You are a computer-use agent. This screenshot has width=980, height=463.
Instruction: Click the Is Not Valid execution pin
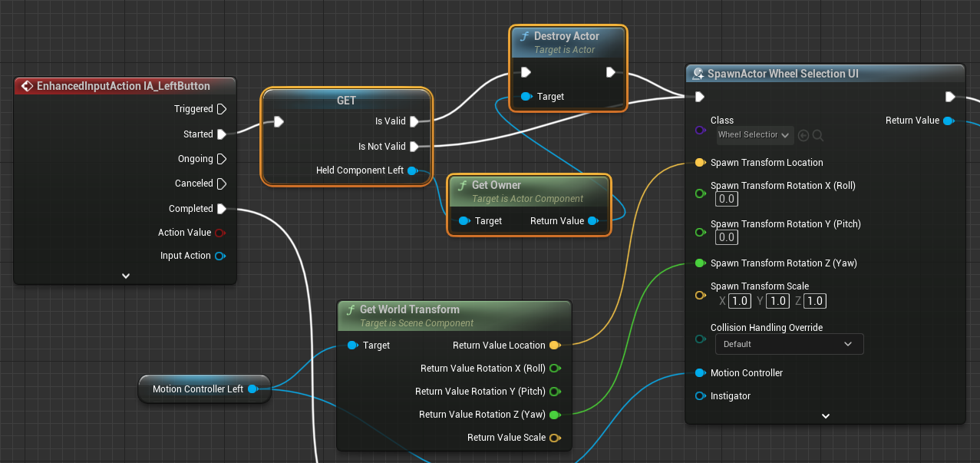(414, 147)
